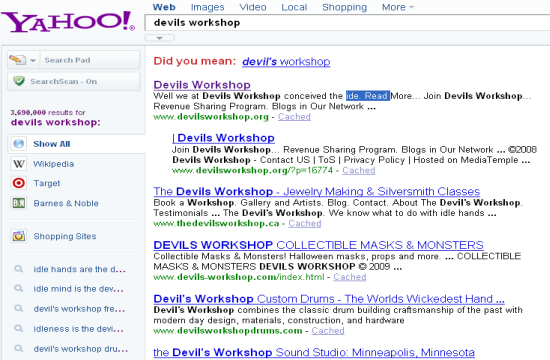Click the green URL www.devilsworkshop.org

click(211, 117)
